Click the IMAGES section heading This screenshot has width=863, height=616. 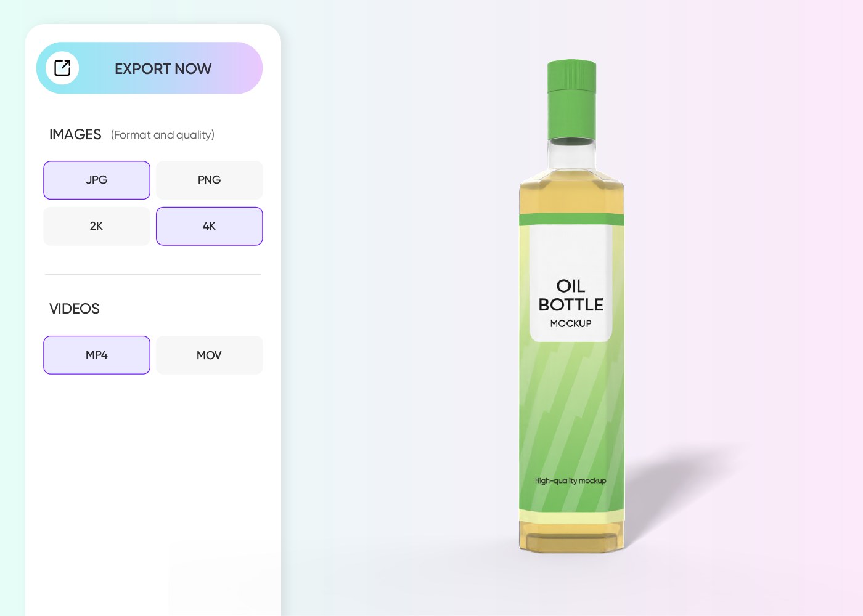click(x=75, y=134)
